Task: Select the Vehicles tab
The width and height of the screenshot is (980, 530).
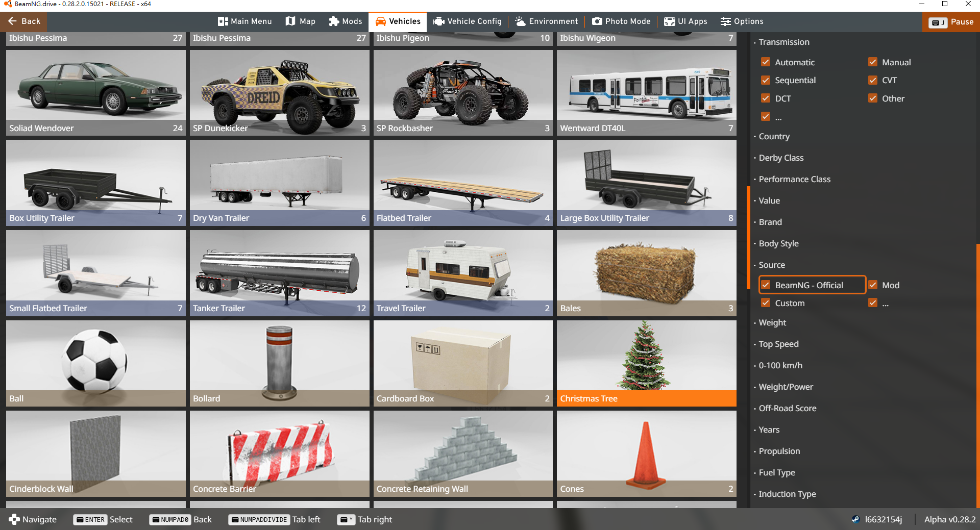Action: click(x=398, y=21)
